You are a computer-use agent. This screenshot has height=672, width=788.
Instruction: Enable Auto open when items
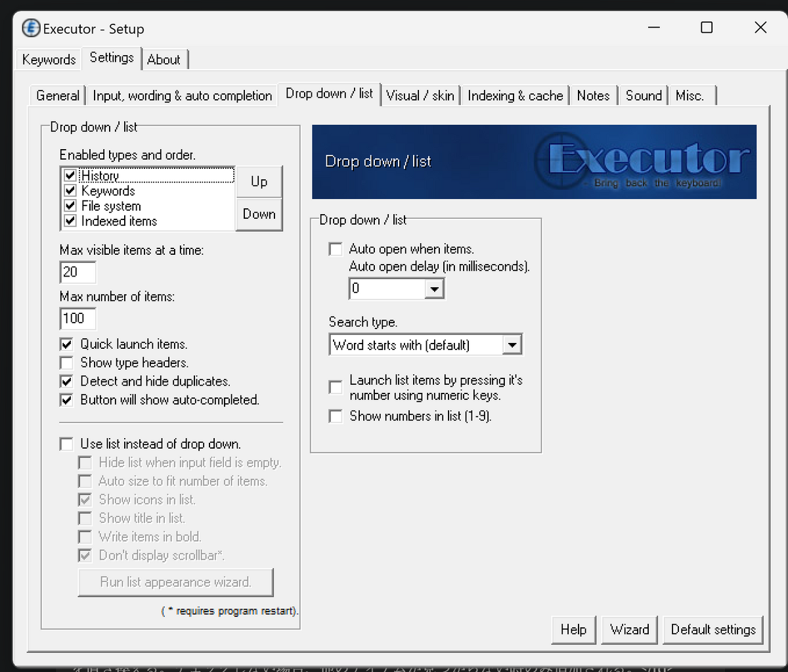(336, 249)
